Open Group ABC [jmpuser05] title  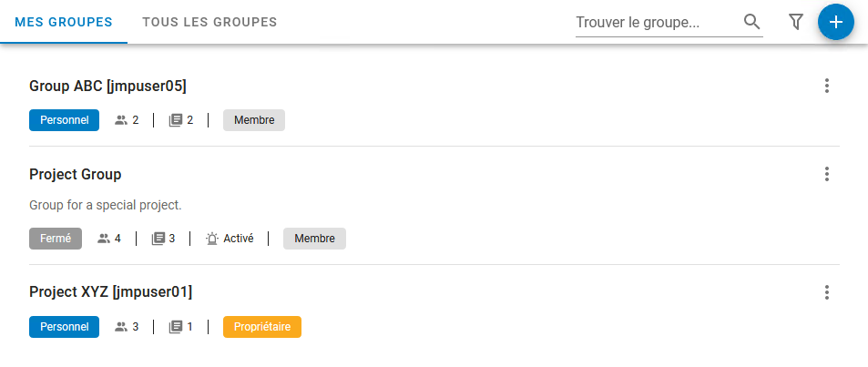coord(107,87)
